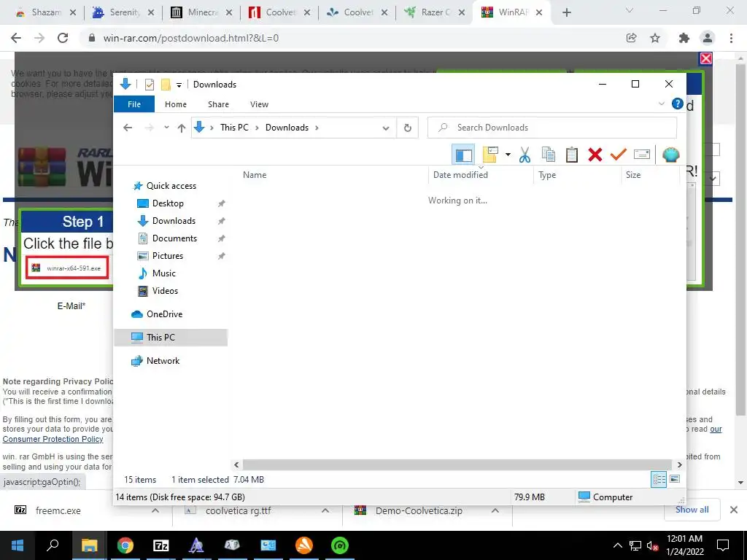
Task: Select Quick access in navigation pane
Action: [x=171, y=186]
